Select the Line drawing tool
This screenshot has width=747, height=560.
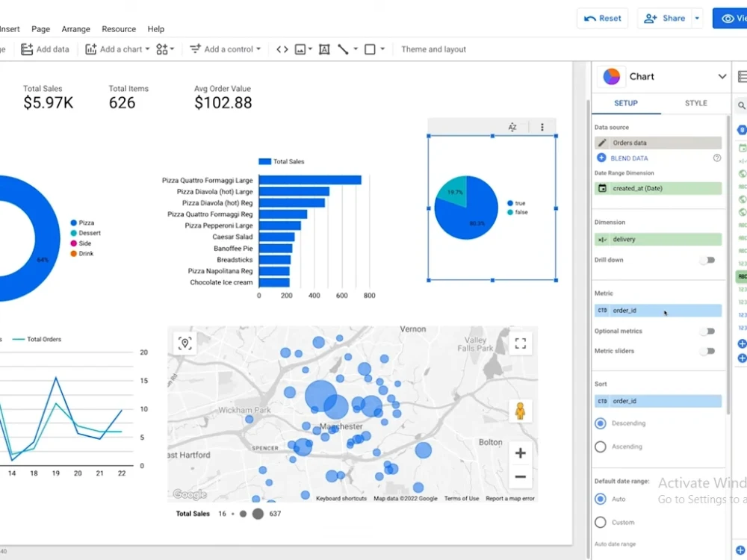(x=343, y=49)
